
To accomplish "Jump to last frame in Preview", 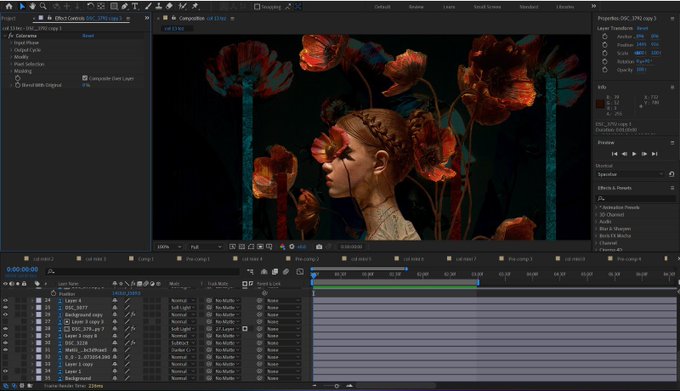I will click(654, 154).
